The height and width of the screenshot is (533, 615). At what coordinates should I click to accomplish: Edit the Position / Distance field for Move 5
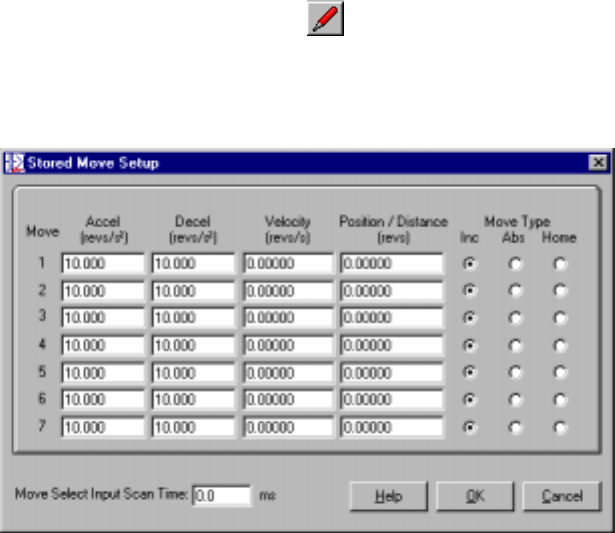tap(391, 372)
